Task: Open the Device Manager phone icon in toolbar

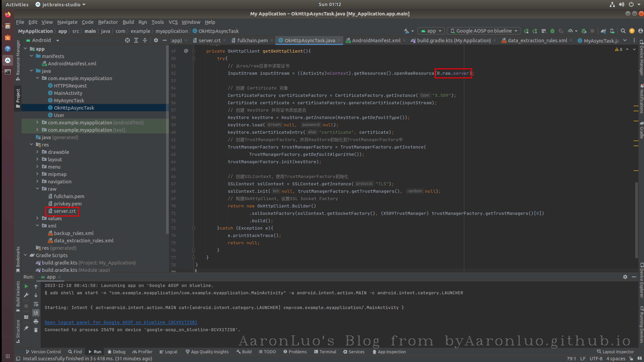Action: click(612, 31)
